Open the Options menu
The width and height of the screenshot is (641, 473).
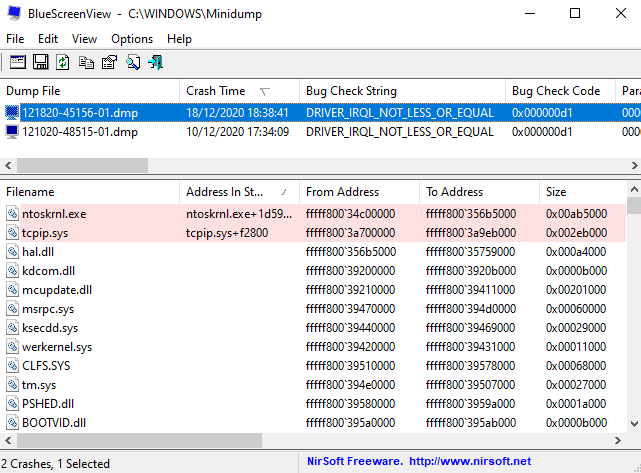coord(132,39)
